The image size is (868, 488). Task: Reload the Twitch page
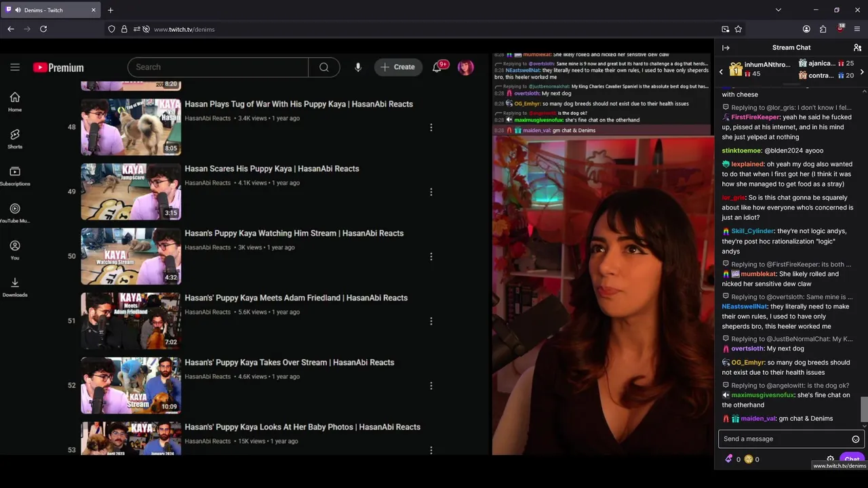(x=43, y=29)
